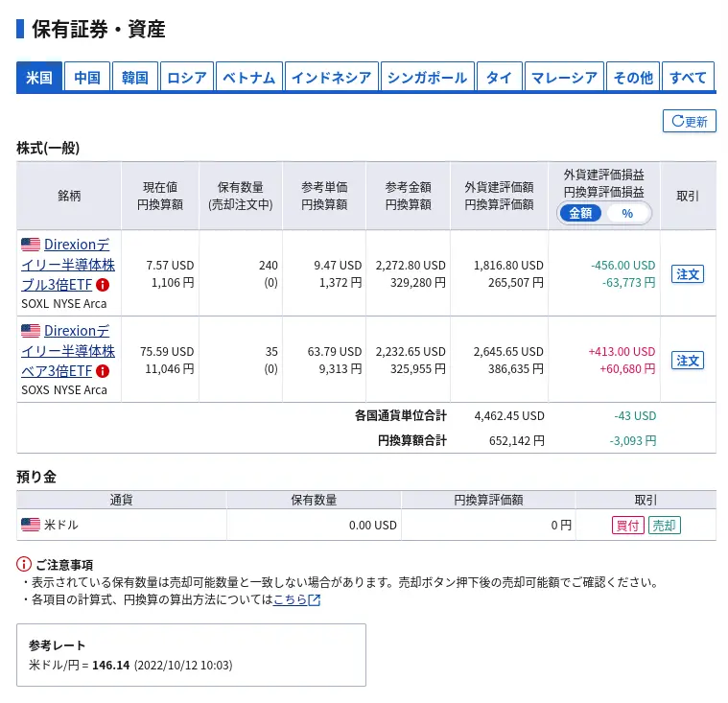728x703 pixels.
Task: Click the -43 USD total loss
Action: coord(635,415)
